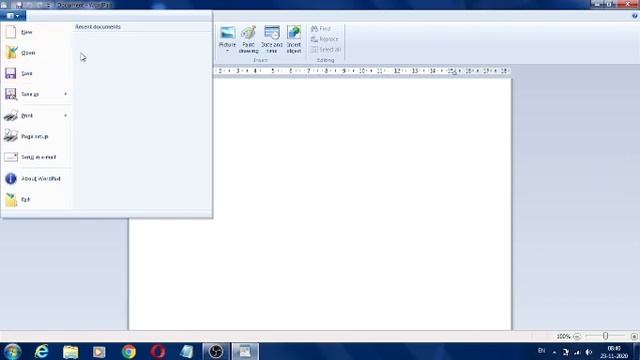Click the taskbar clock and date
640x360 pixels.
[614, 352]
